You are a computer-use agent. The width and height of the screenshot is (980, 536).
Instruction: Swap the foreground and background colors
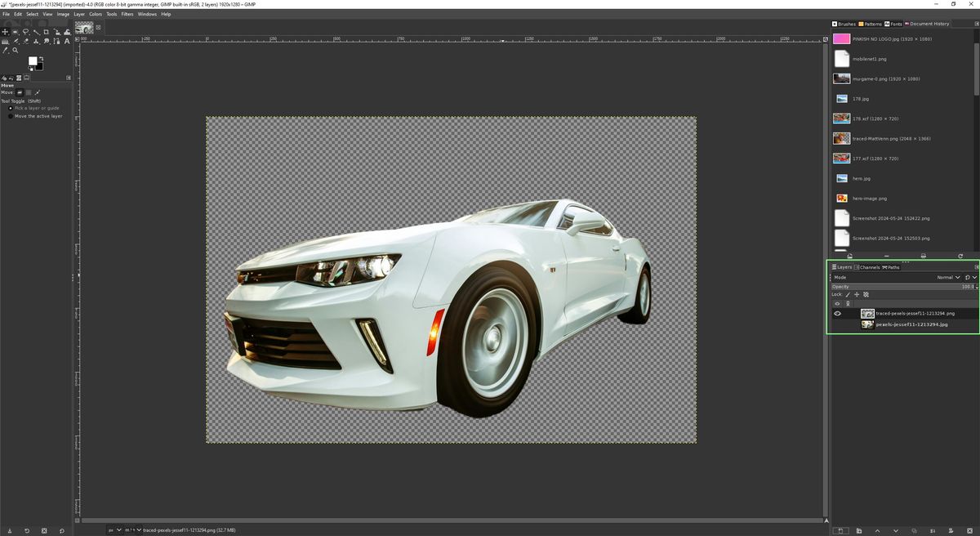(x=42, y=57)
